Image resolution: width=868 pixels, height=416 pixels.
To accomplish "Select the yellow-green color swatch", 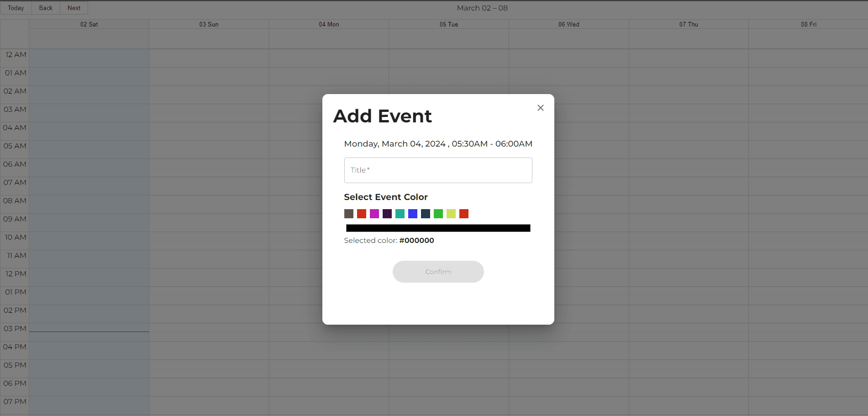I will pos(451,214).
